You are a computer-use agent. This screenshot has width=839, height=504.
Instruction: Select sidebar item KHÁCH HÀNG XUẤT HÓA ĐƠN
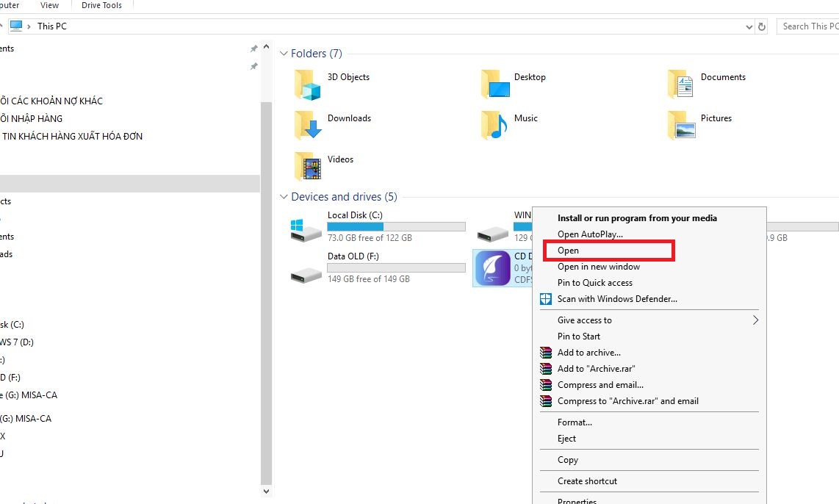tap(72, 137)
